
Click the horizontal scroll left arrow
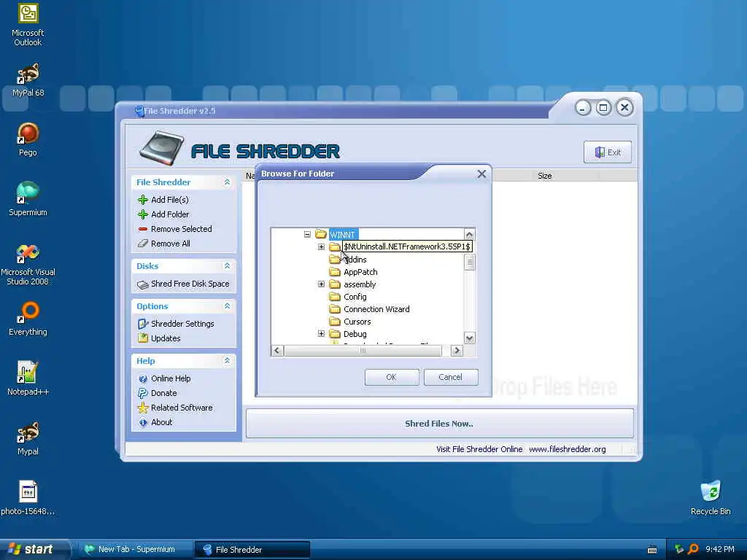click(276, 351)
